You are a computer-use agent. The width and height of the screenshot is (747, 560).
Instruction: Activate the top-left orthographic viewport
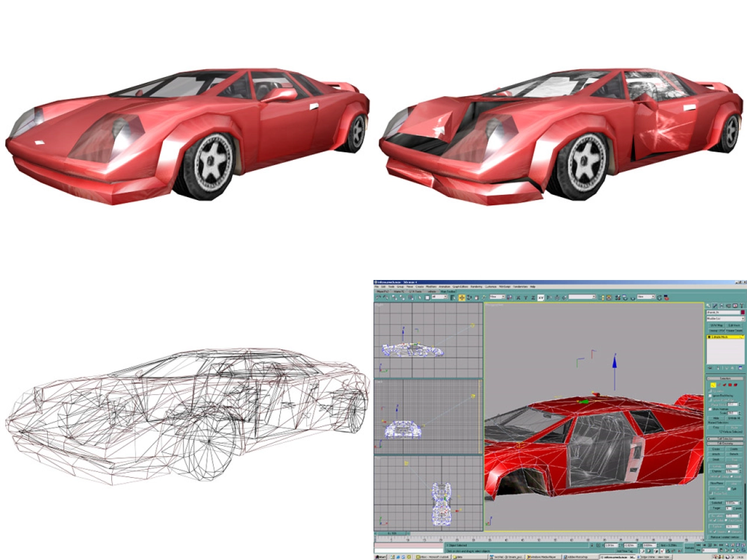pyautogui.click(x=428, y=340)
